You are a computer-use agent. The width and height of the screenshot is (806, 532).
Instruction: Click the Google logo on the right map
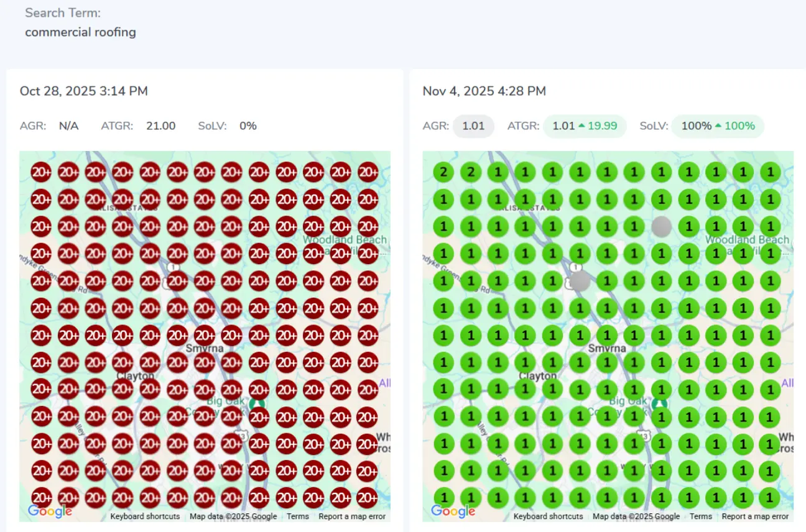click(453, 511)
